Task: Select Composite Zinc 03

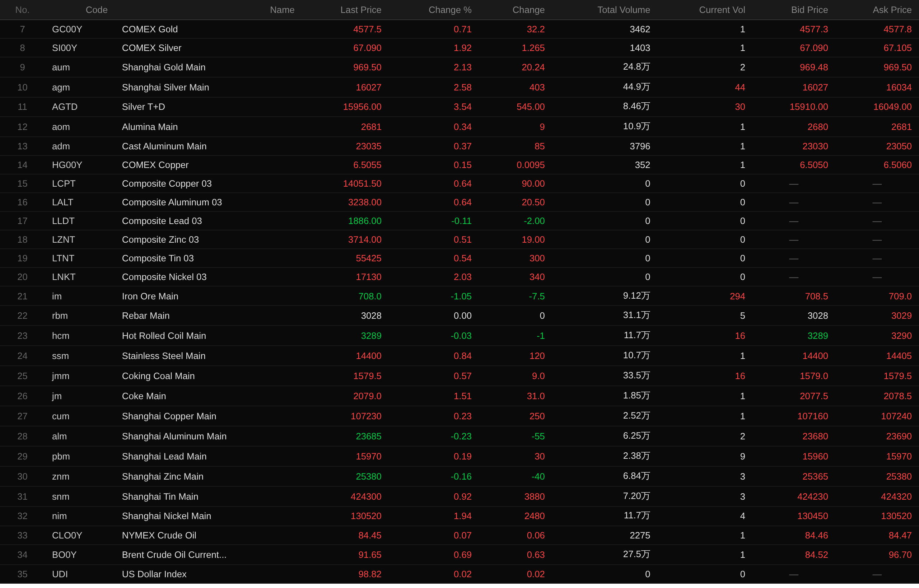Action: [160, 240]
